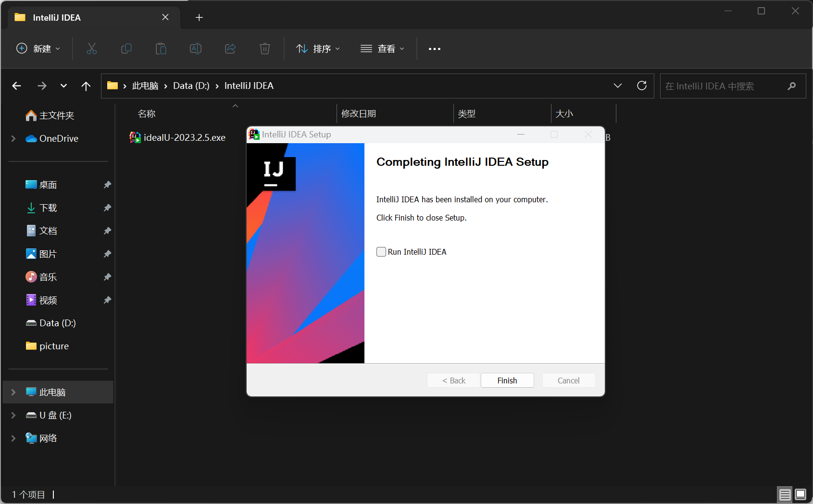Click the Delete trash icon
Screen dimensions: 813x504
click(265, 49)
